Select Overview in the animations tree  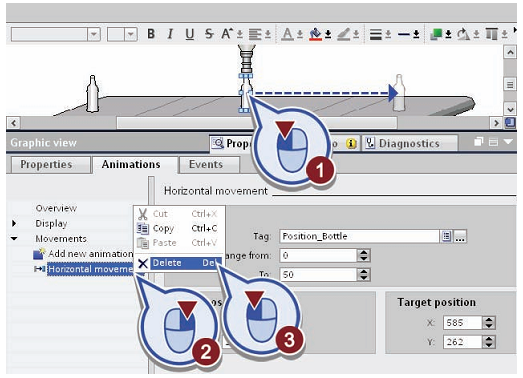56,208
